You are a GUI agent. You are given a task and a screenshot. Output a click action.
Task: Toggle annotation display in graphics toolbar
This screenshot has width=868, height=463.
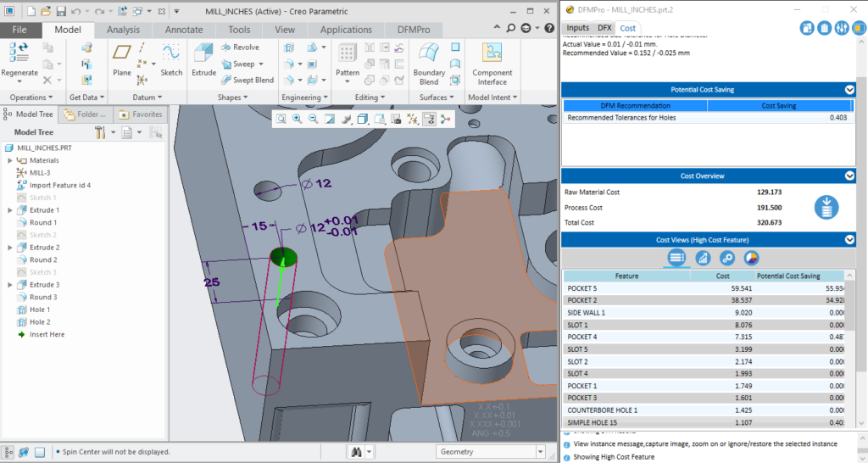click(429, 119)
